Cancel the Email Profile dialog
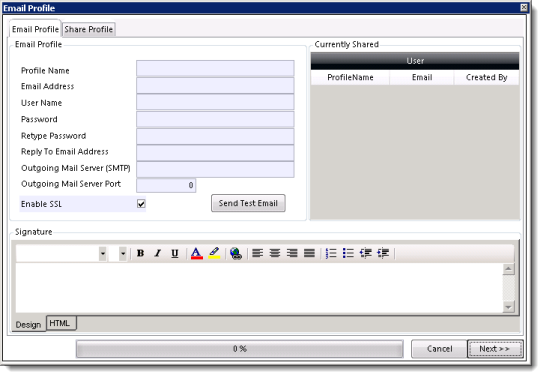This screenshot has height=377, width=543. coord(439,349)
